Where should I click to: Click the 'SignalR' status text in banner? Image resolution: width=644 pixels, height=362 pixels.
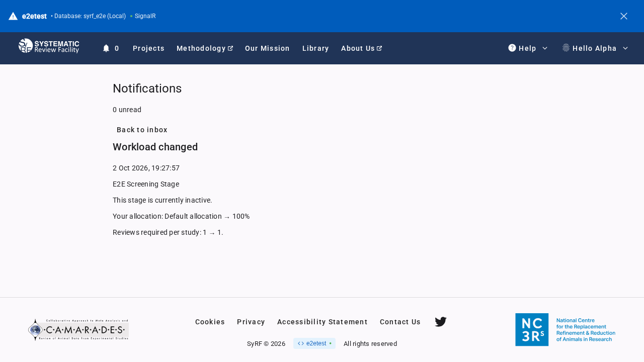tap(145, 16)
